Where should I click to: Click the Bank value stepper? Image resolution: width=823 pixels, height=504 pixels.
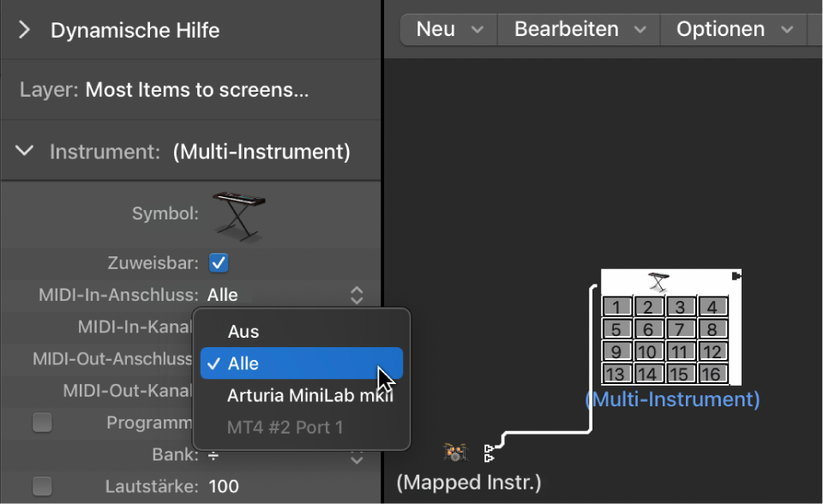[x=357, y=455]
